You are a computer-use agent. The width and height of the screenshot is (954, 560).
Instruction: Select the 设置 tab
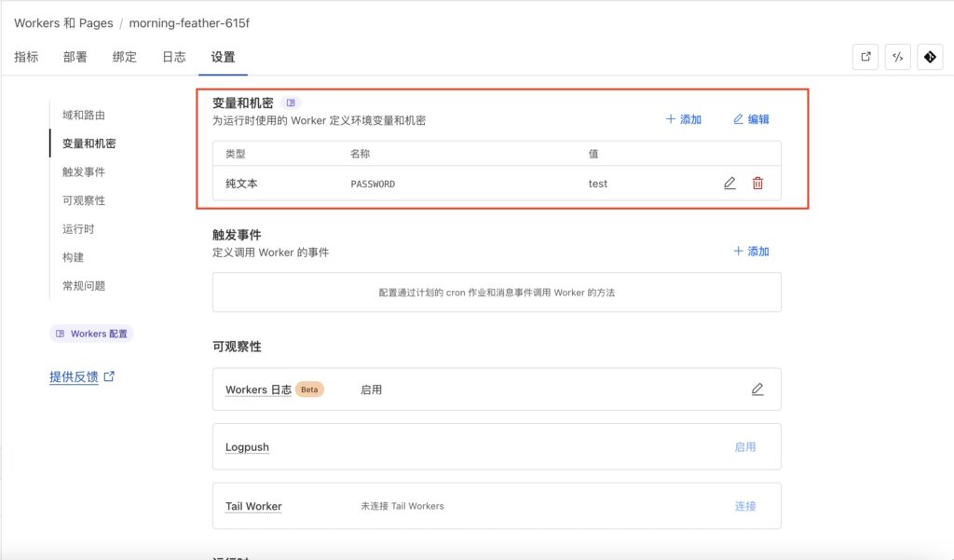[x=224, y=57]
